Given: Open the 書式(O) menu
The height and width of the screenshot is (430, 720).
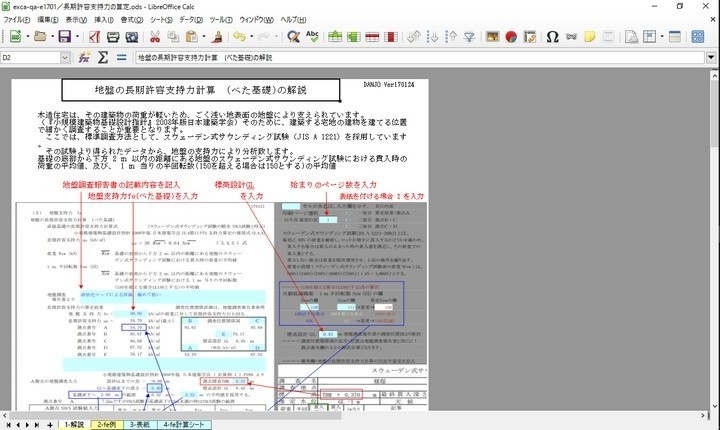Looking at the screenshot, I should coord(132,20).
